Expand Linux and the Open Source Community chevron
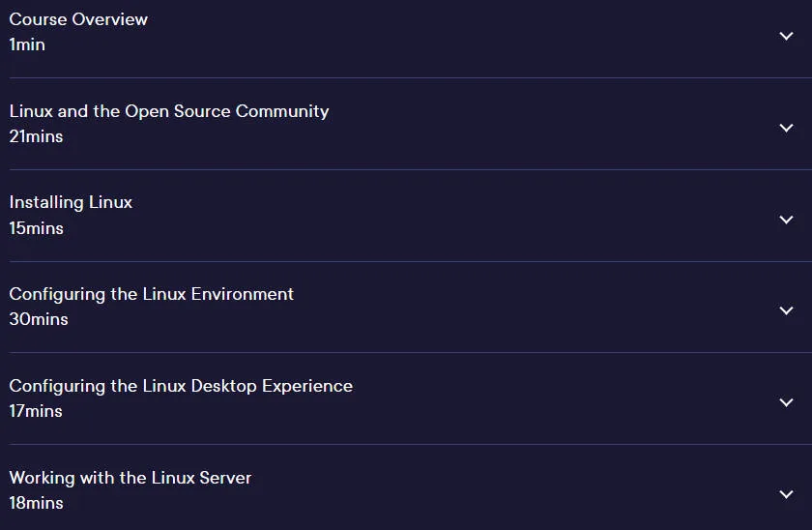The width and height of the screenshot is (812, 530). [786, 128]
